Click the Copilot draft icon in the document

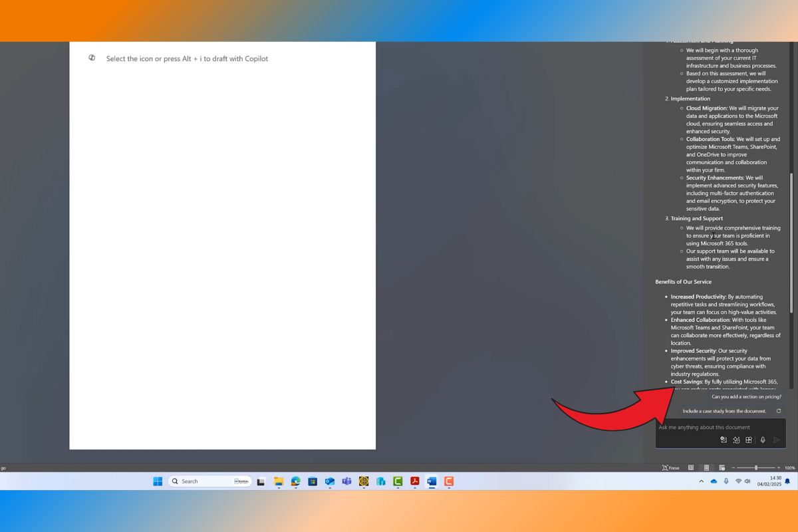coord(92,58)
